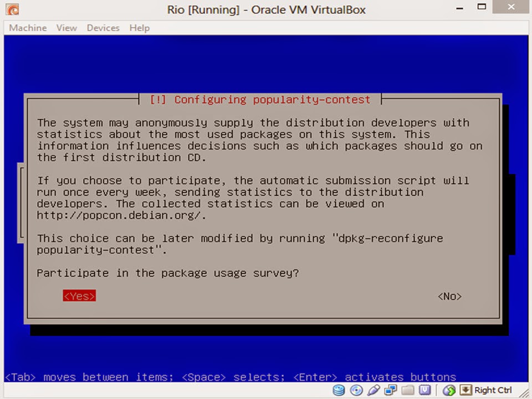Select No to decline the usage survey
The width and height of the screenshot is (532, 399).
(x=449, y=296)
